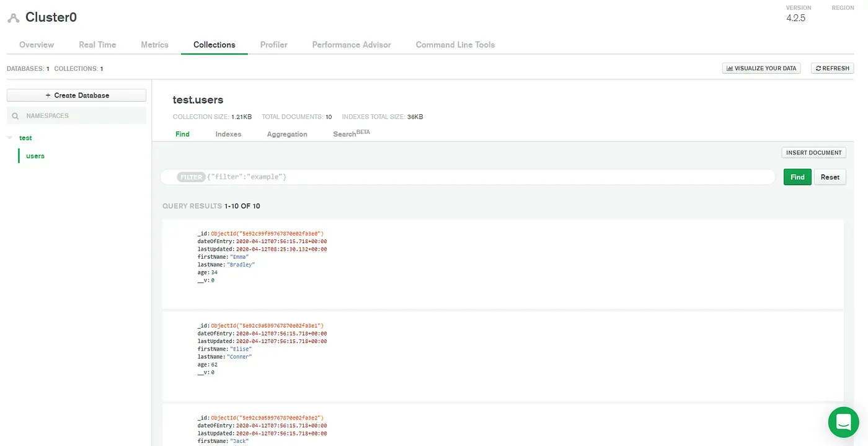Open the Intercom chat bubble icon

pyautogui.click(x=843, y=422)
